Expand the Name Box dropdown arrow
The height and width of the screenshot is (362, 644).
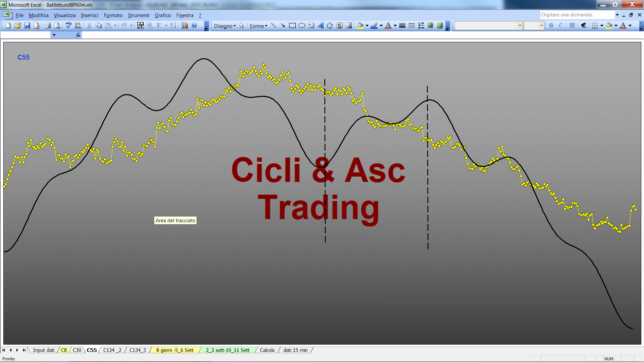pyautogui.click(x=54, y=35)
